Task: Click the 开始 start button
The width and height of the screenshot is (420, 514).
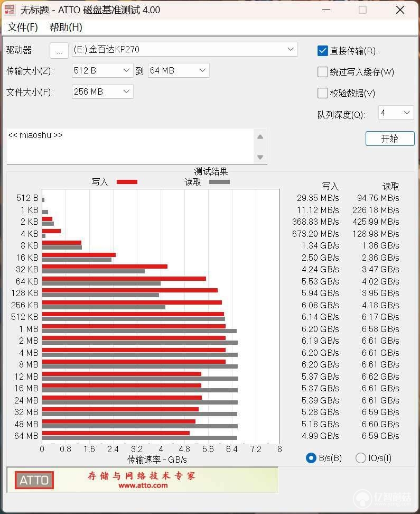Action: tap(390, 139)
